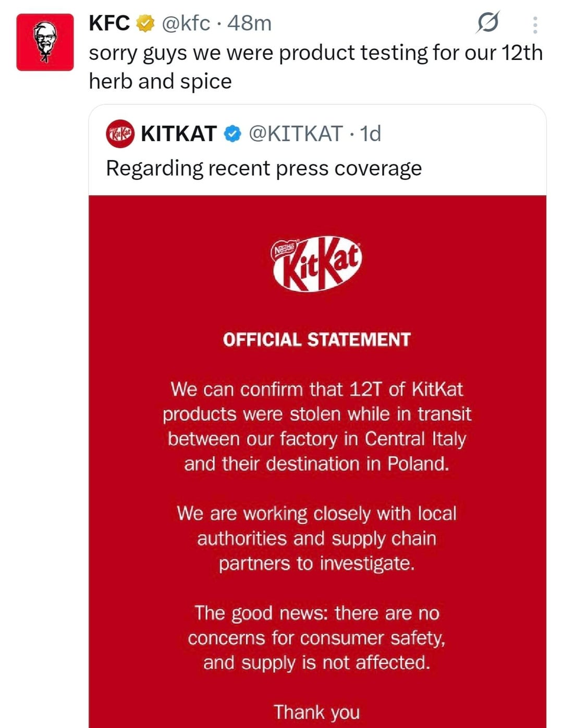The width and height of the screenshot is (563, 728).
Task: Click the Nestle KitKat logo in image
Action: click(317, 263)
